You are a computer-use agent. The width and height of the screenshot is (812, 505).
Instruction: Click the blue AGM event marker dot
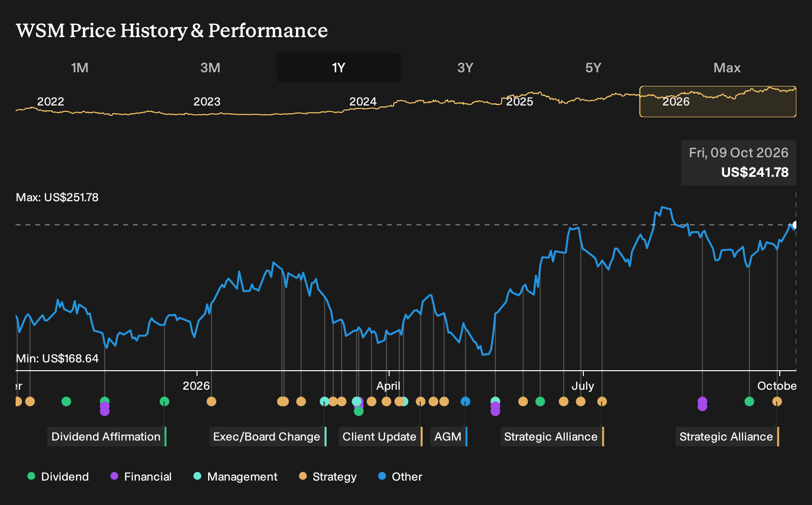point(466,401)
